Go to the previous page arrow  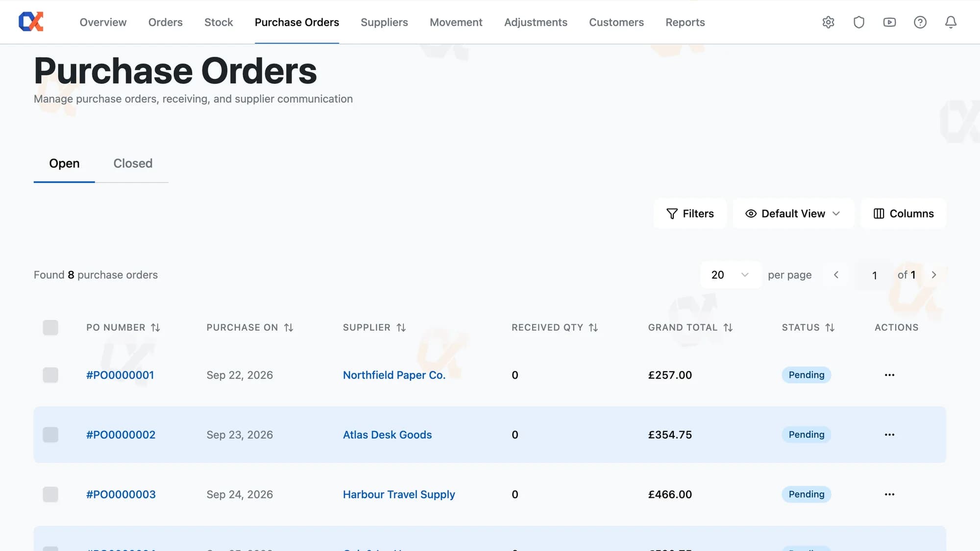click(836, 275)
